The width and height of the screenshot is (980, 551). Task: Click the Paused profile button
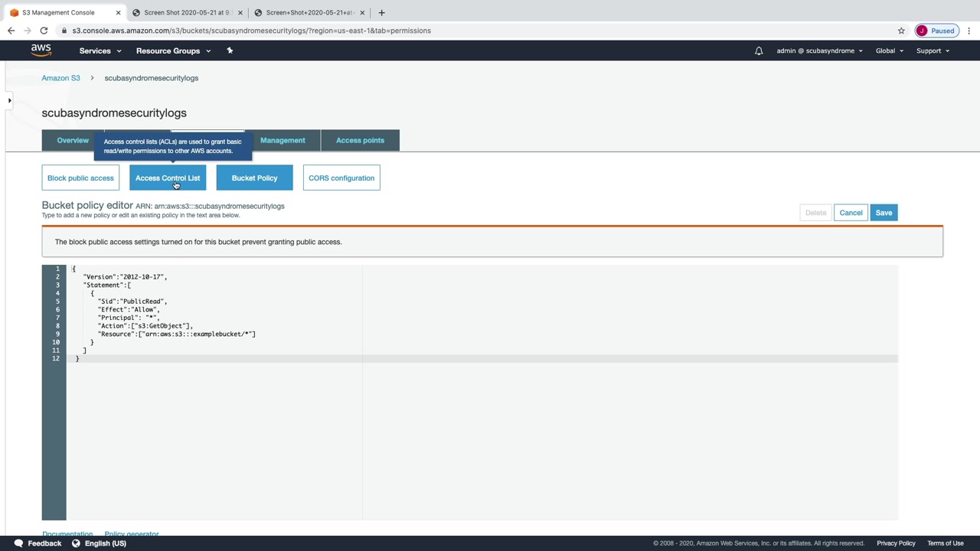936,31
